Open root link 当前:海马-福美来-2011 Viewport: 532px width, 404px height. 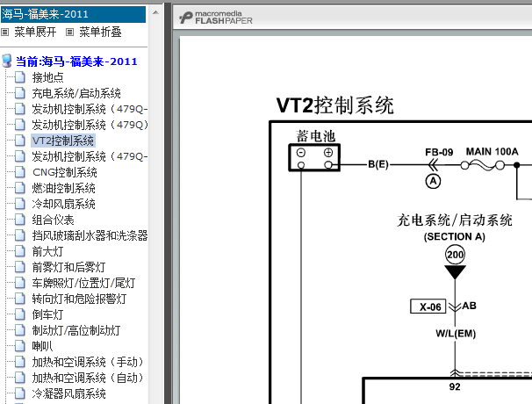click(76, 61)
